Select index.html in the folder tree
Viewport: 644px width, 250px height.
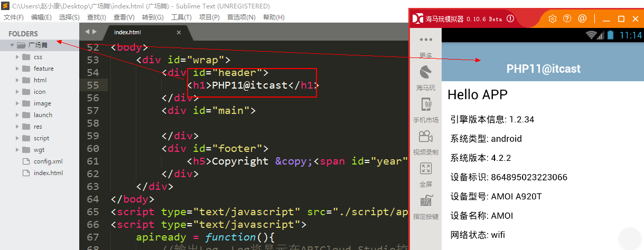48,173
